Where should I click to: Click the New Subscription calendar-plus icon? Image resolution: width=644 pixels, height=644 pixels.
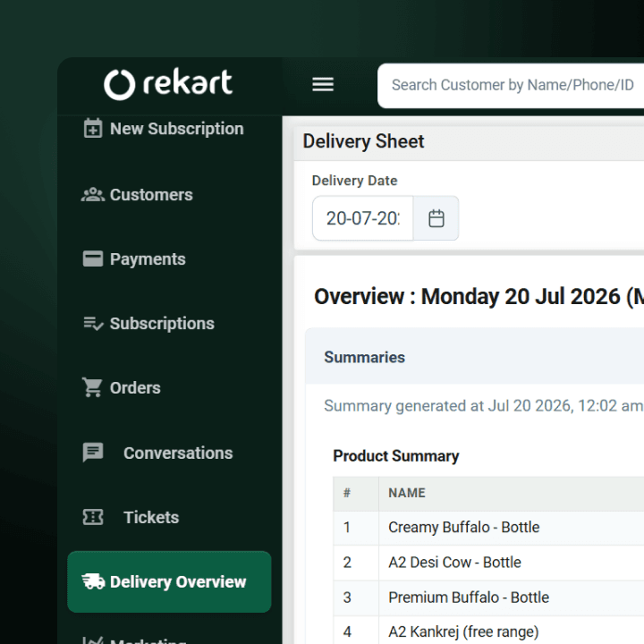tap(93, 129)
